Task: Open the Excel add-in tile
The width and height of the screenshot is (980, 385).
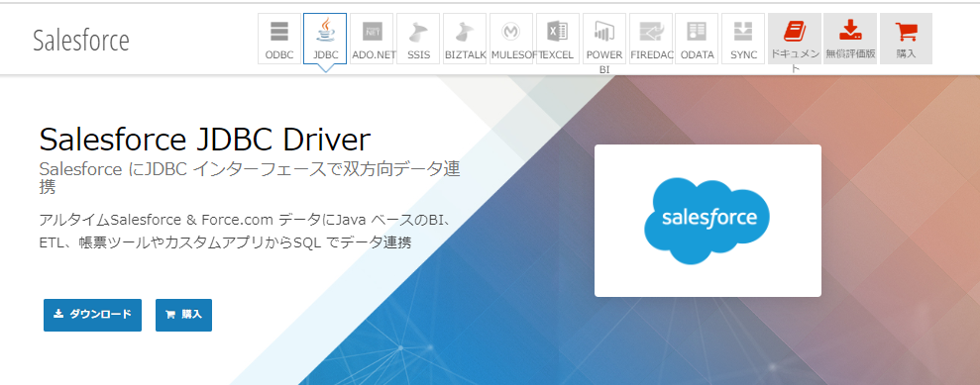Action: pos(558,38)
